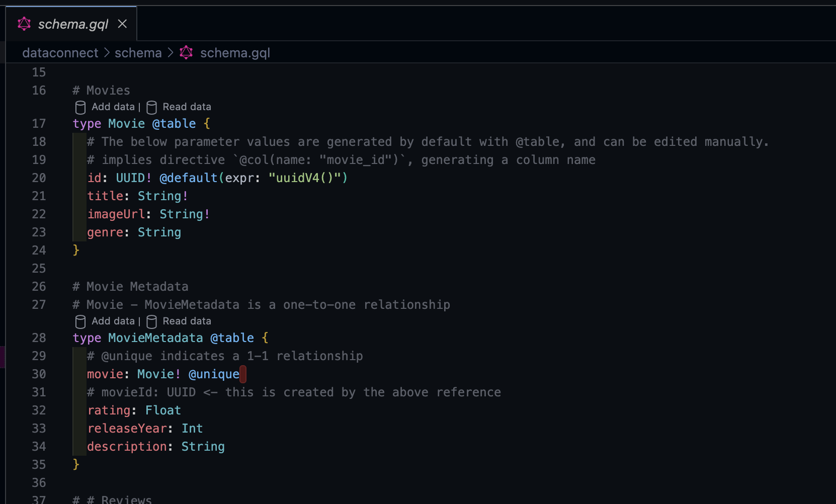
Task: Click '@table' directive on line 17
Action: [x=174, y=124]
